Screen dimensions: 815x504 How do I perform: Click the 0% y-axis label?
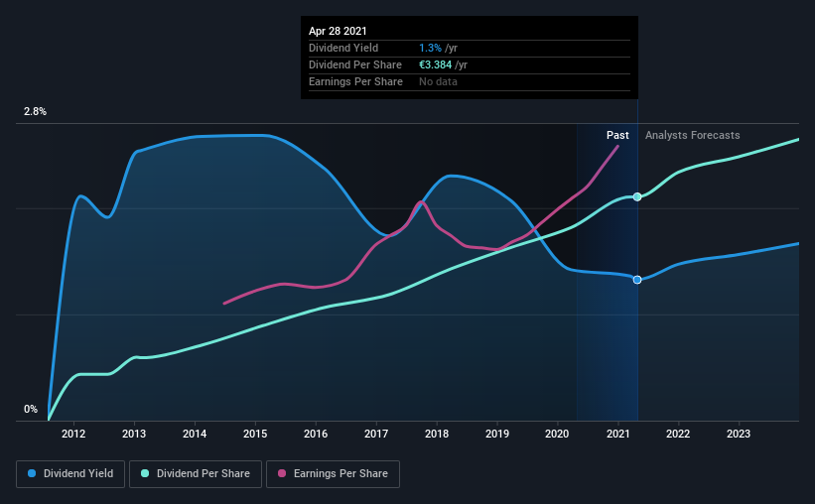tap(31, 409)
